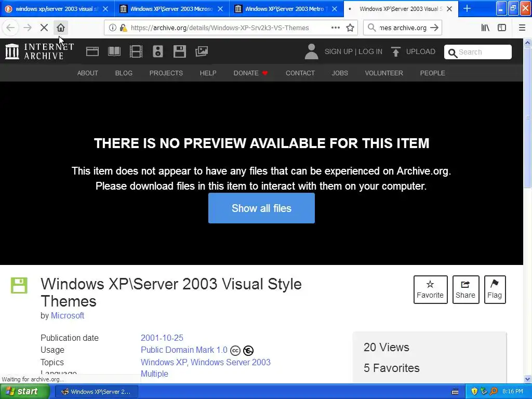This screenshot has width=532, height=399.
Task: Open the BLOG menu item
Action: 124,73
